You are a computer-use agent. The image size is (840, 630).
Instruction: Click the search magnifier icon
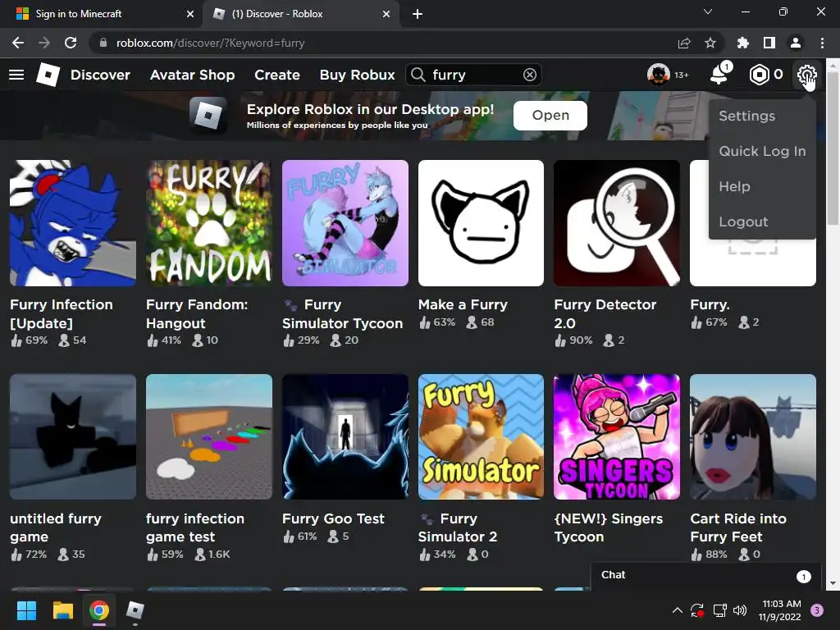coord(418,75)
